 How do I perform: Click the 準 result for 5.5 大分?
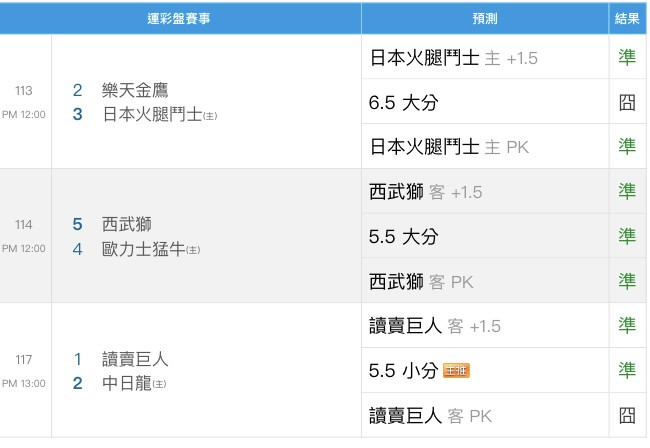[627, 236]
